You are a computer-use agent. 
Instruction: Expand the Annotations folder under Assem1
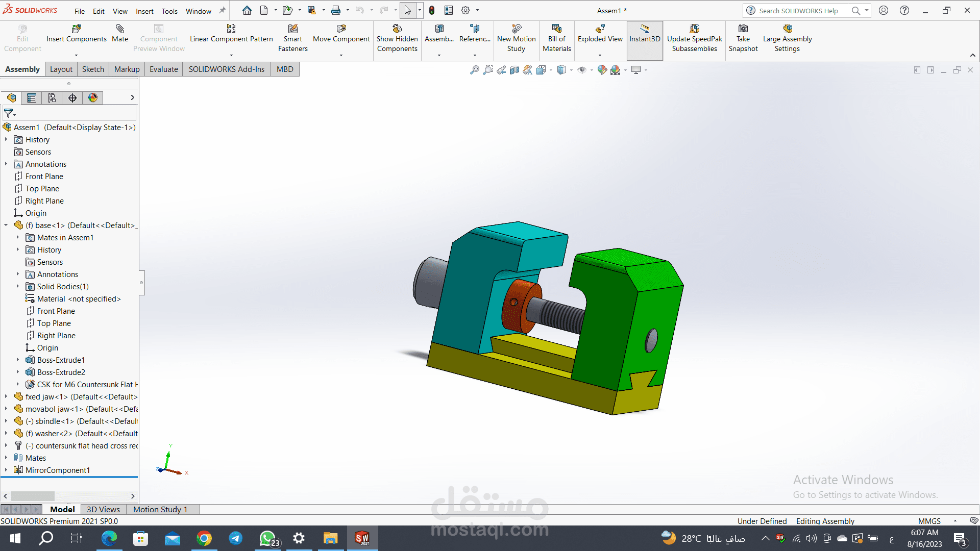6,164
